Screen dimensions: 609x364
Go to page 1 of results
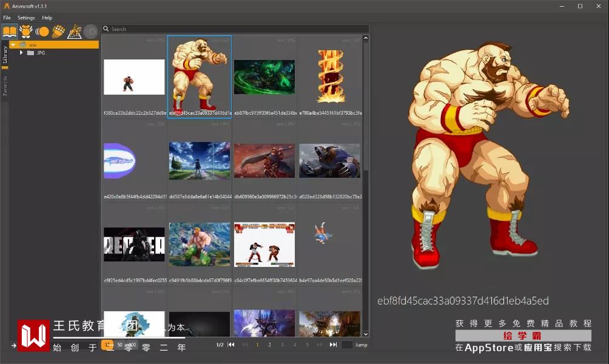[257, 345]
